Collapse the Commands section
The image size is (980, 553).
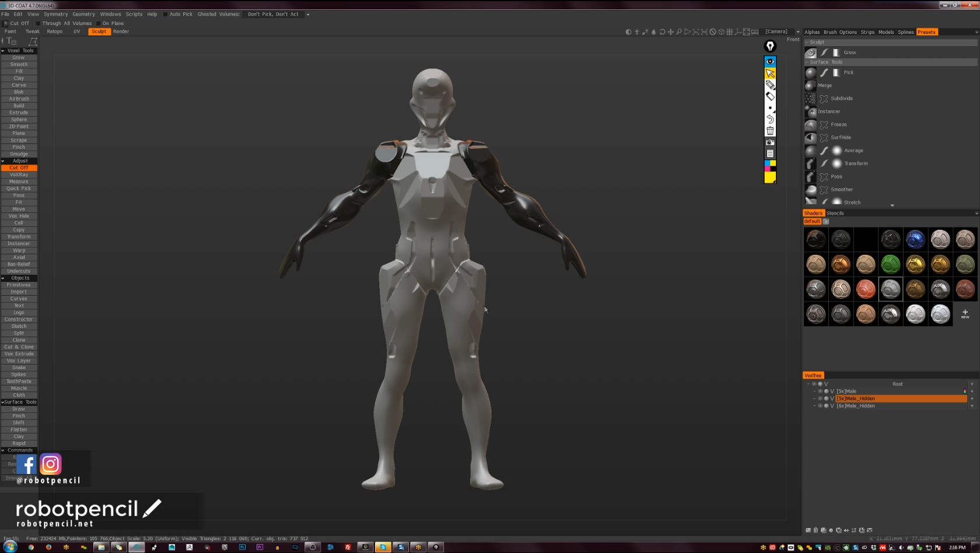3,450
